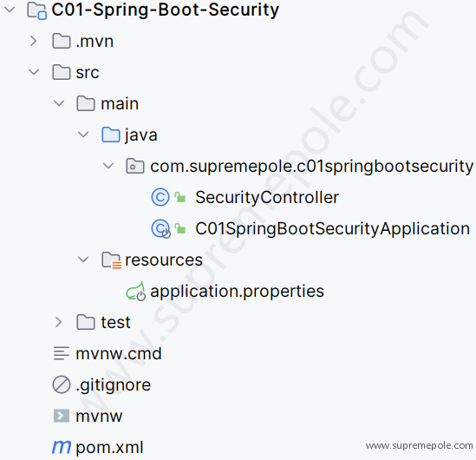Click the package icon for com.supremepole

135,166
